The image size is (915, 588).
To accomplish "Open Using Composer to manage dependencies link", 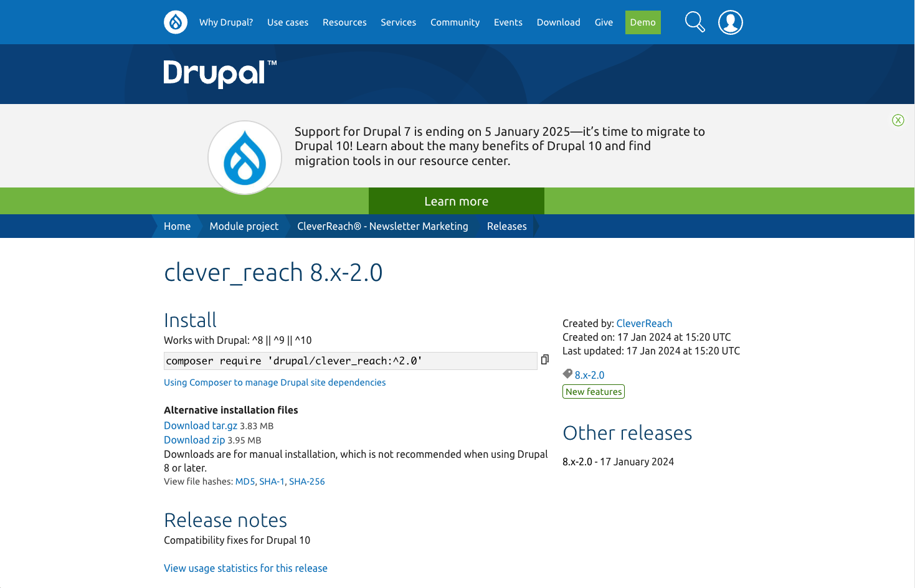I will tap(275, 382).
